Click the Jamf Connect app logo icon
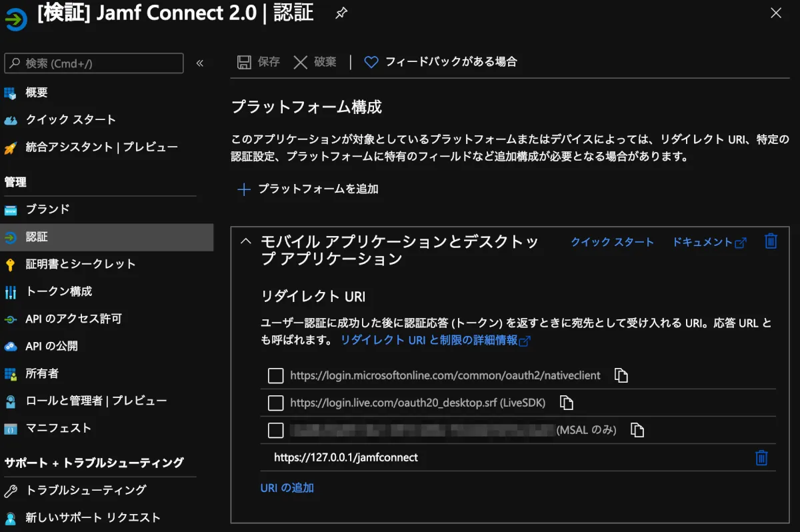The width and height of the screenshot is (800, 532). (x=15, y=20)
